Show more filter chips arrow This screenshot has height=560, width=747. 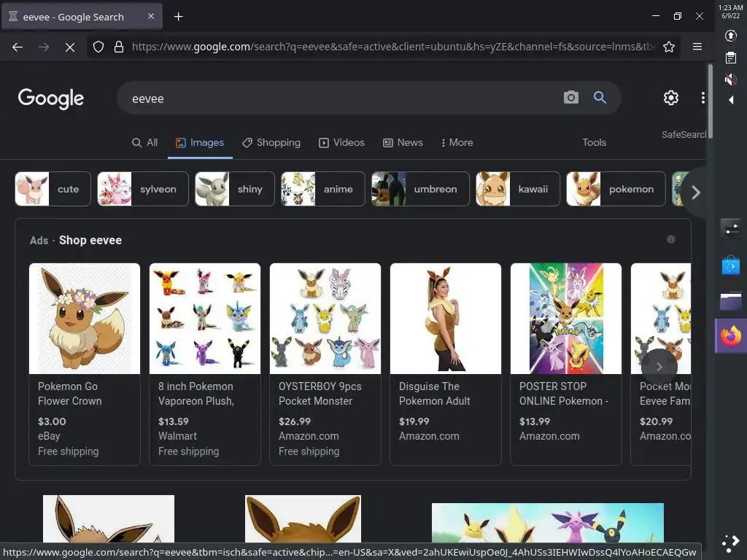[x=695, y=192]
